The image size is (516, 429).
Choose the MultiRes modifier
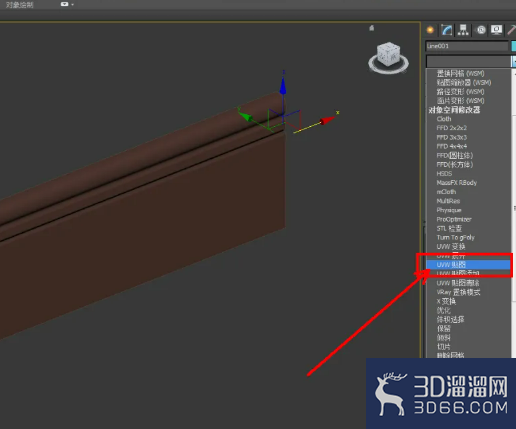448,201
